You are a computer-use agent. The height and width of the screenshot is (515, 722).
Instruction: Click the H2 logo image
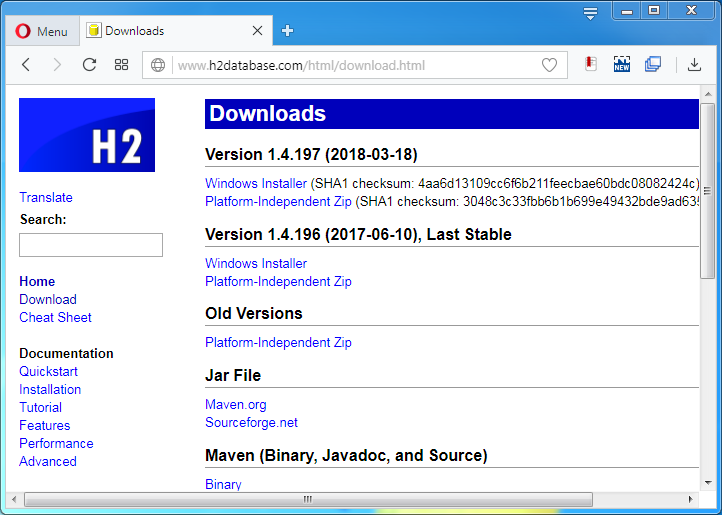[87, 135]
